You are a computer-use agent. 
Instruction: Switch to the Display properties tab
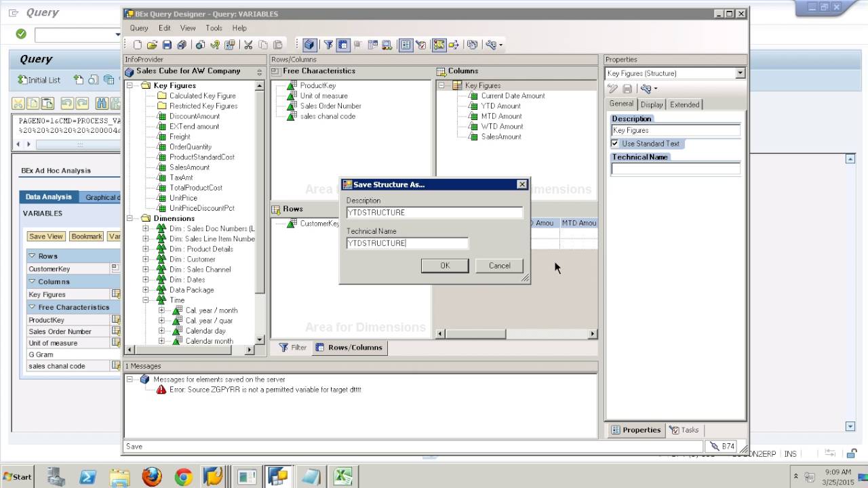point(652,104)
